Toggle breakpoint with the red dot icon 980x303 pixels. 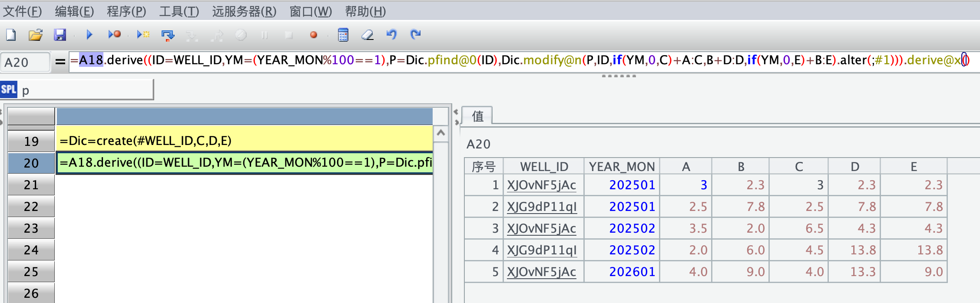pos(313,35)
